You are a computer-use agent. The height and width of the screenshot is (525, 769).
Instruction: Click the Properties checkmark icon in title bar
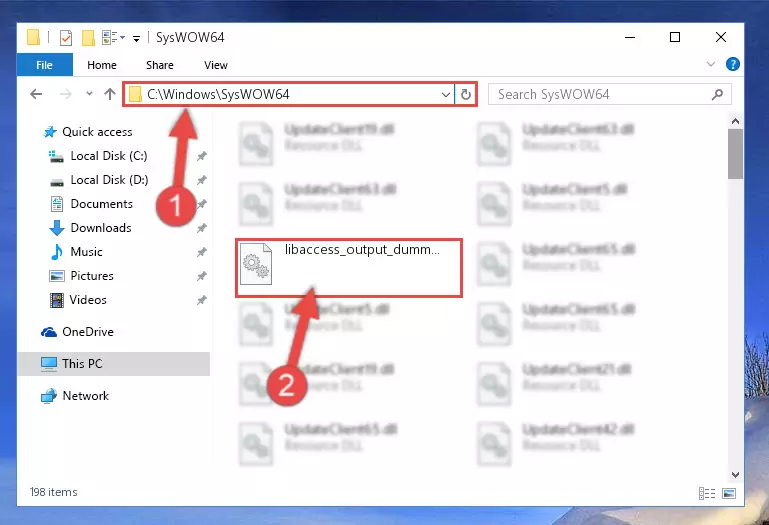(66, 37)
